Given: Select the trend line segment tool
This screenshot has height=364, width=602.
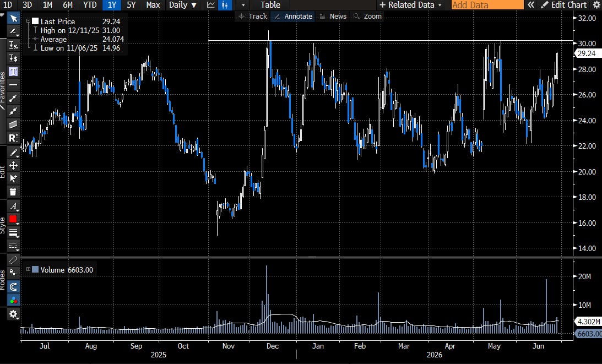Looking at the screenshot, I should pyautogui.click(x=13, y=98).
